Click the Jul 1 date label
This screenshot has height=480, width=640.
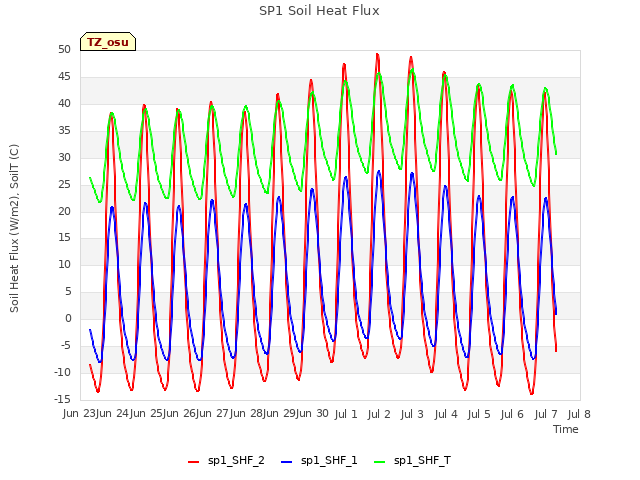pyautogui.click(x=346, y=415)
